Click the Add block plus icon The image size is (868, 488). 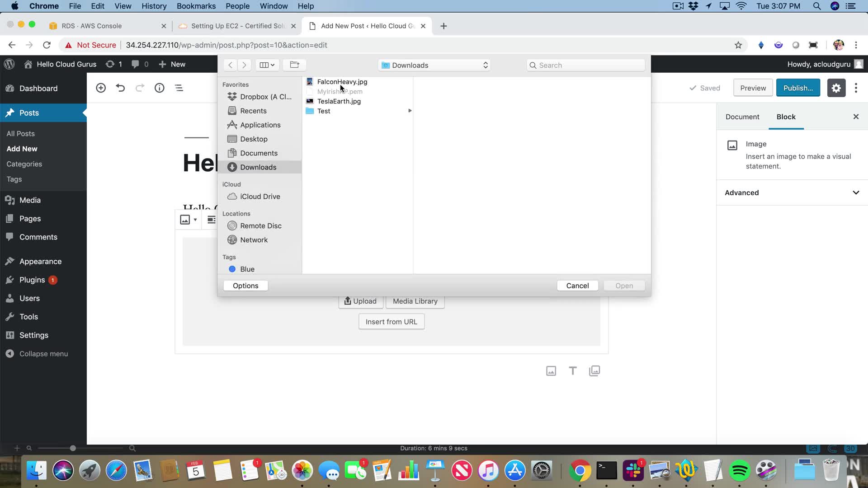pos(101,88)
